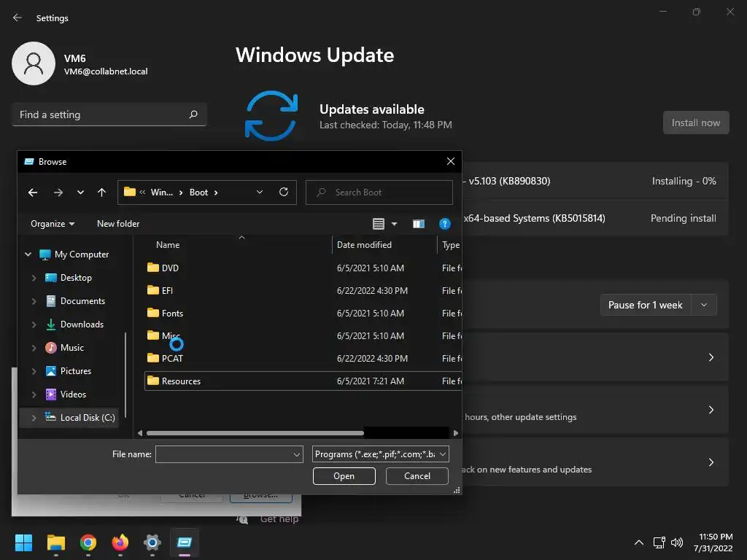The width and height of the screenshot is (747, 560).
Task: Collapse the My Computer tree node
Action: point(28,254)
